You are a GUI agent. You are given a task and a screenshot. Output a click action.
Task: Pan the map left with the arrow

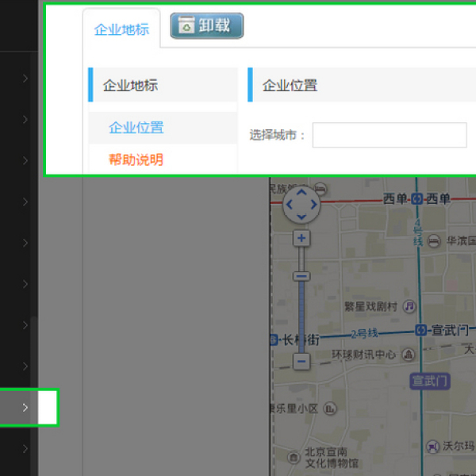coord(290,205)
